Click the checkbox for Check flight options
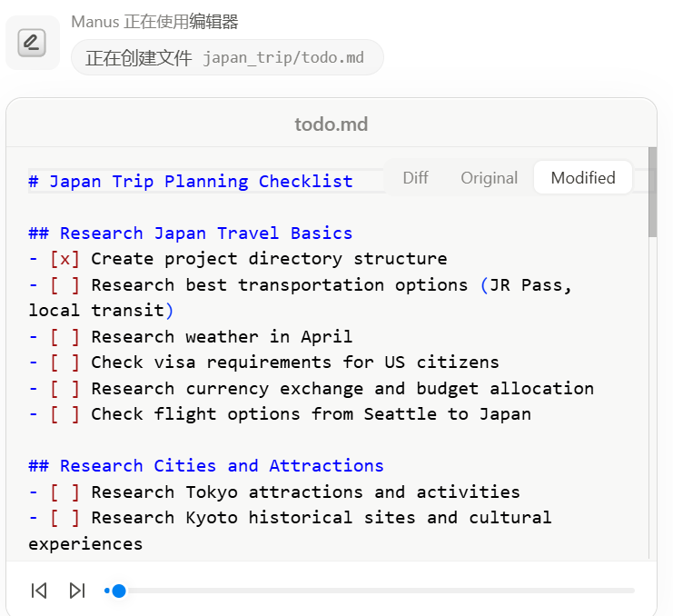This screenshot has width=673, height=616. click(64, 414)
